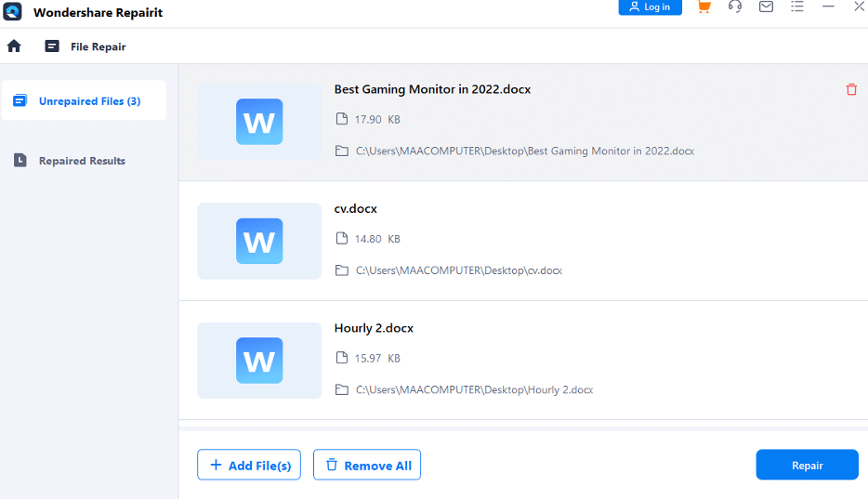Log in with the Log in button
Viewport: 868px width, 500px height.
(650, 7)
